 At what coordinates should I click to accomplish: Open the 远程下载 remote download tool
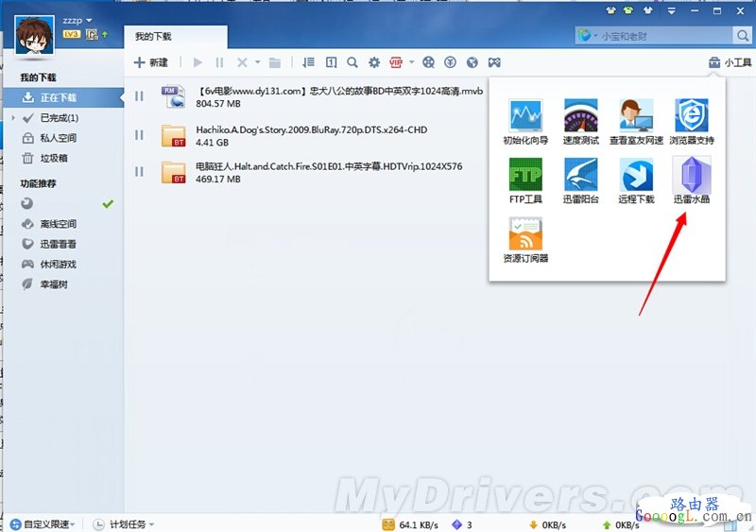coord(635,179)
